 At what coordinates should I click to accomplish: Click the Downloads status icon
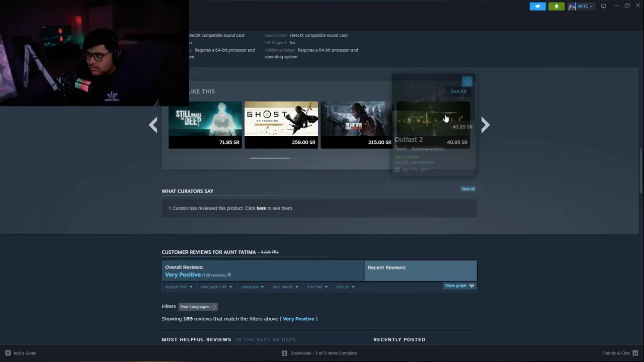click(284, 353)
